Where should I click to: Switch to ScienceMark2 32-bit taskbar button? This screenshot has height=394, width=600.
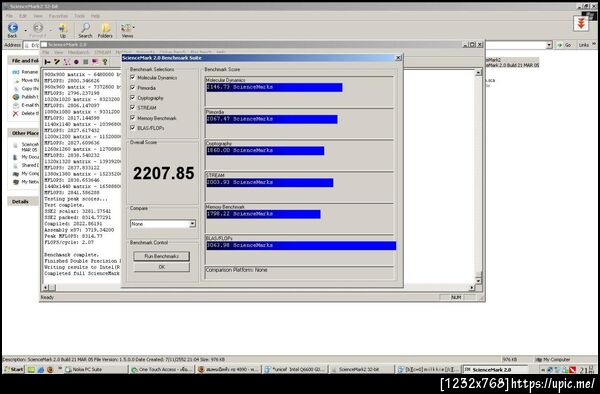[x=361, y=370]
